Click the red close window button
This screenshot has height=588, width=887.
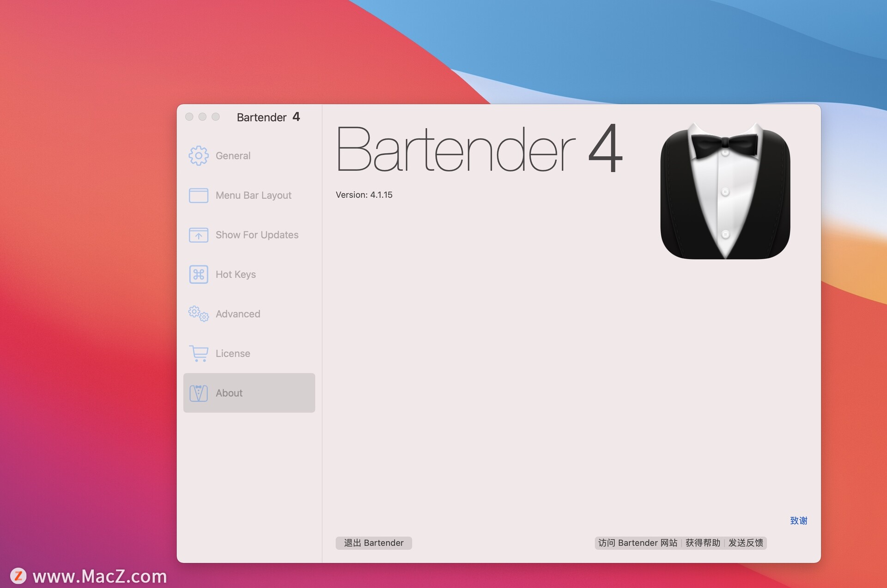tap(189, 117)
